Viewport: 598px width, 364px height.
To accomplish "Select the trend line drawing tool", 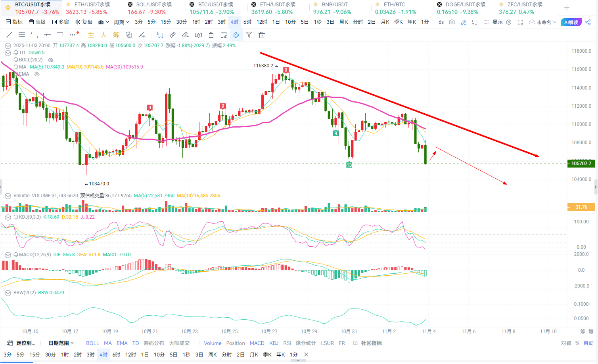I will (9, 35).
